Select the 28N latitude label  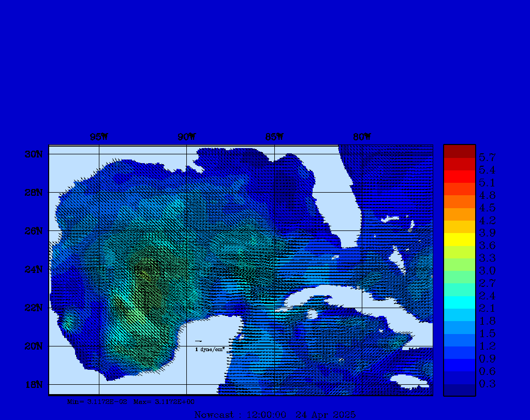[33, 193]
